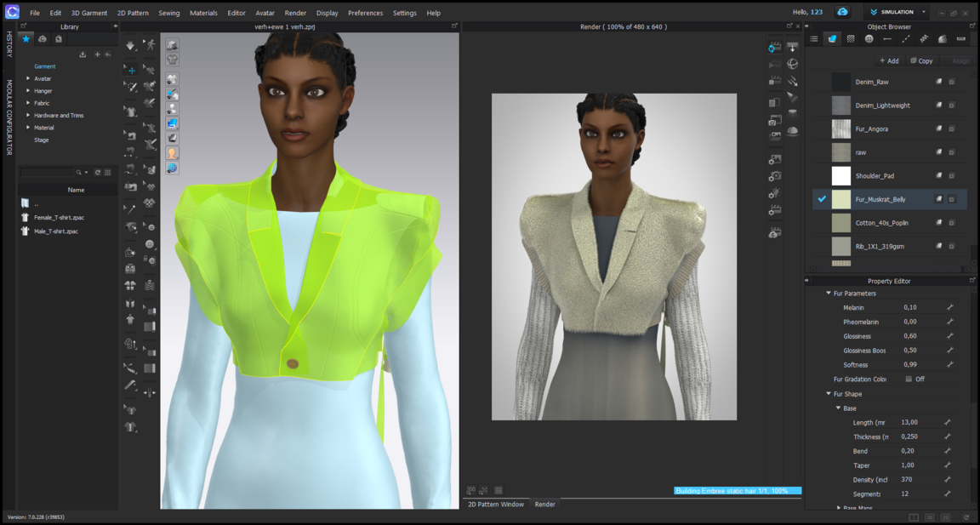Click the cloud sync icon beside username

(842, 12)
